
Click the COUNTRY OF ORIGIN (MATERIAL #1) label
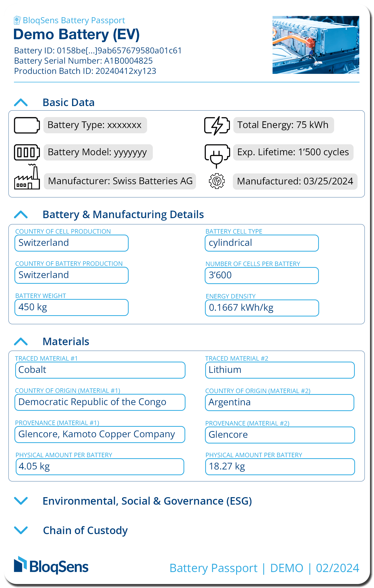point(68,391)
